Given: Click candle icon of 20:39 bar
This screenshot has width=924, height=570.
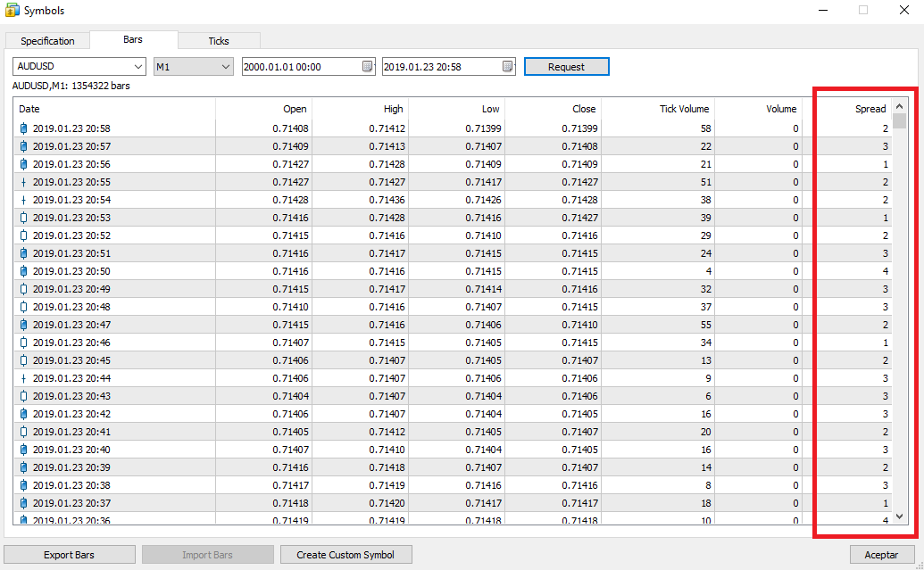Looking at the screenshot, I should click(23, 467).
